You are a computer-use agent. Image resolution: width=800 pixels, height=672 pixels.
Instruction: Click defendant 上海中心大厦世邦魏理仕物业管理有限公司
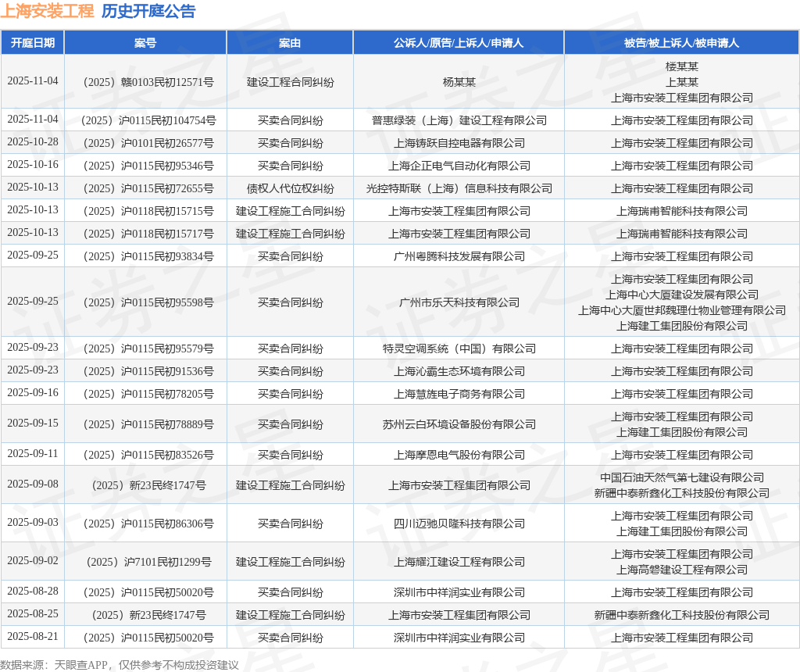click(681, 310)
